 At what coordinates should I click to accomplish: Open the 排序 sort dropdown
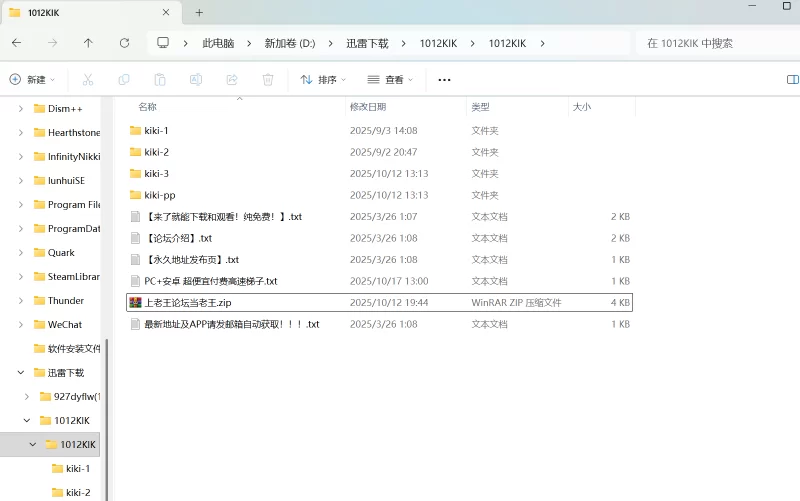323,79
